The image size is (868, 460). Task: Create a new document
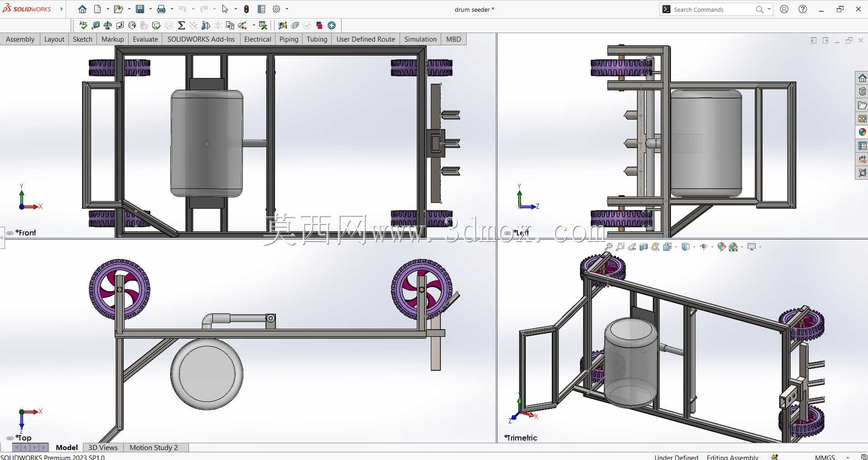(97, 9)
